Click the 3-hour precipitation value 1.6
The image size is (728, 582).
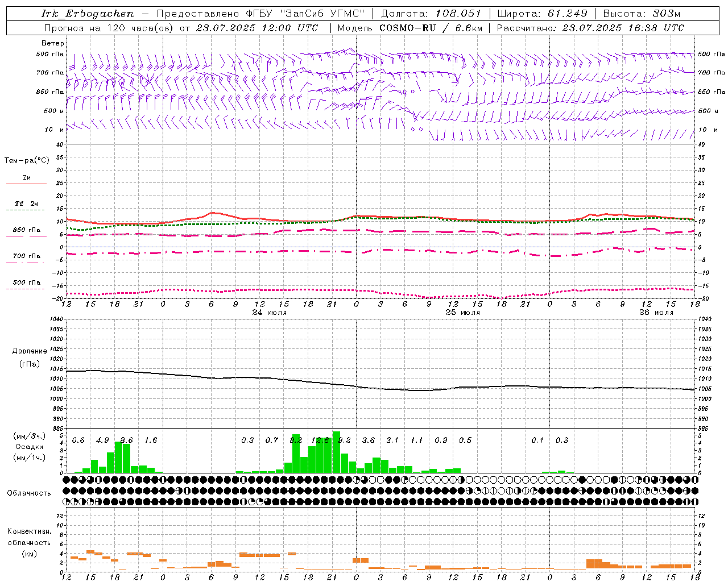[151, 440]
